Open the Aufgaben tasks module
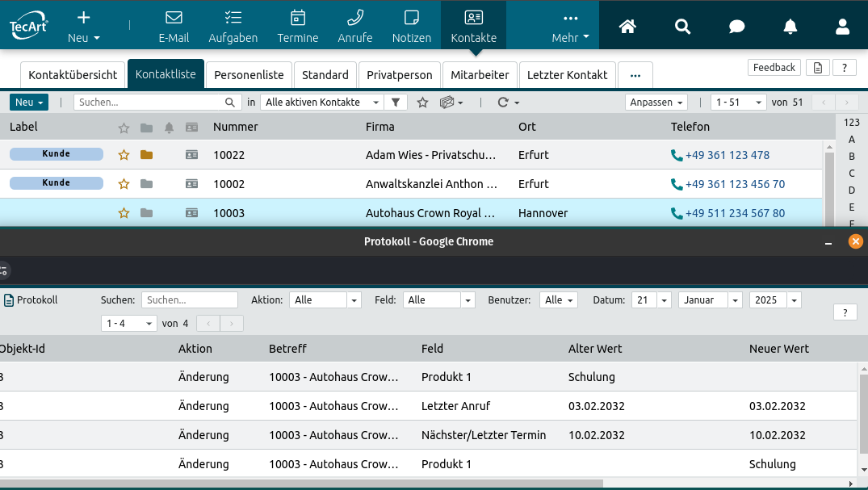The width and height of the screenshot is (868, 490). (x=233, y=26)
